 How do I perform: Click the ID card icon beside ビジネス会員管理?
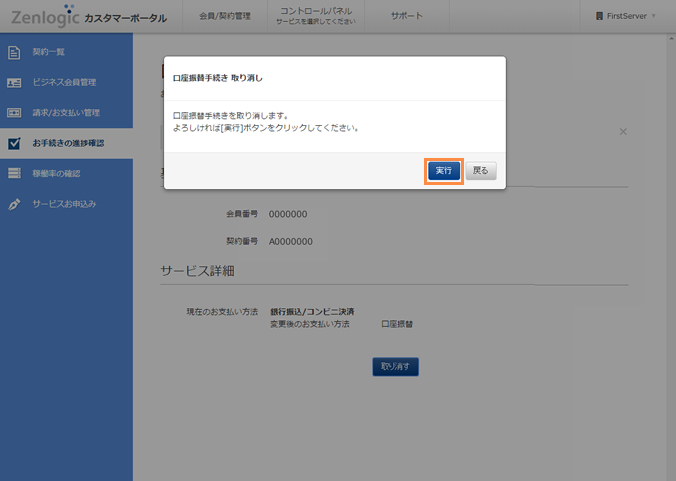click(14, 82)
